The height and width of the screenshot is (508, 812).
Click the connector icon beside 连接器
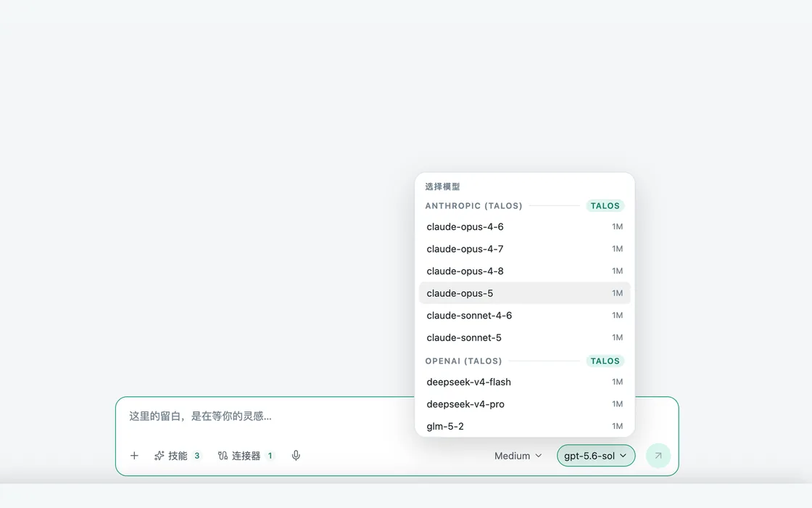223,456
